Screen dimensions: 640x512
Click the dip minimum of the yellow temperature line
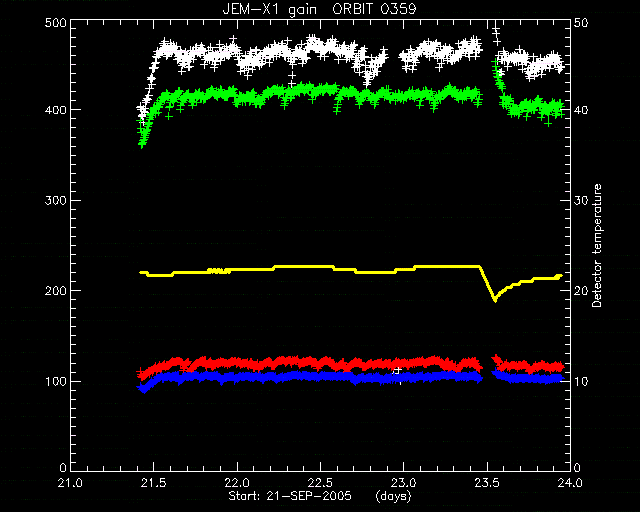495,300
